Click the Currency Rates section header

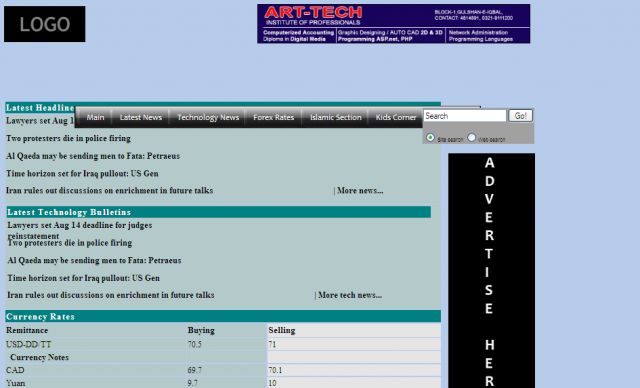pyautogui.click(x=223, y=317)
